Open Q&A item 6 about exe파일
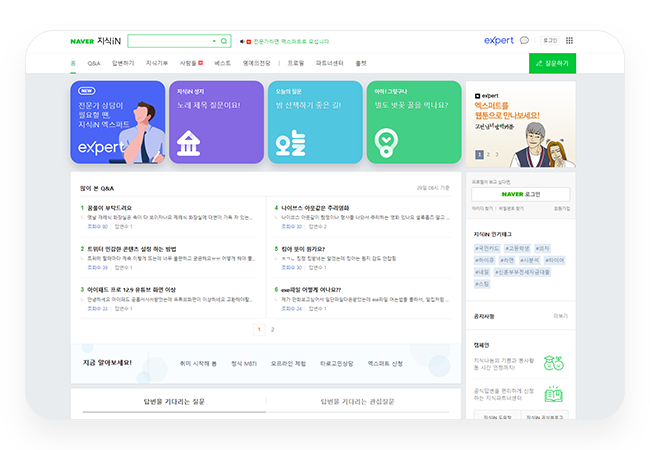Image resolution: width=650 pixels, height=450 pixels. click(x=311, y=290)
